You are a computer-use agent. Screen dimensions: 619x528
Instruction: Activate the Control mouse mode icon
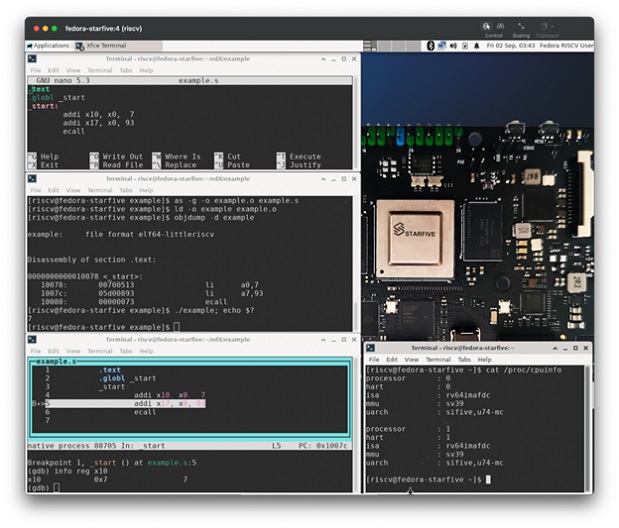(486, 26)
